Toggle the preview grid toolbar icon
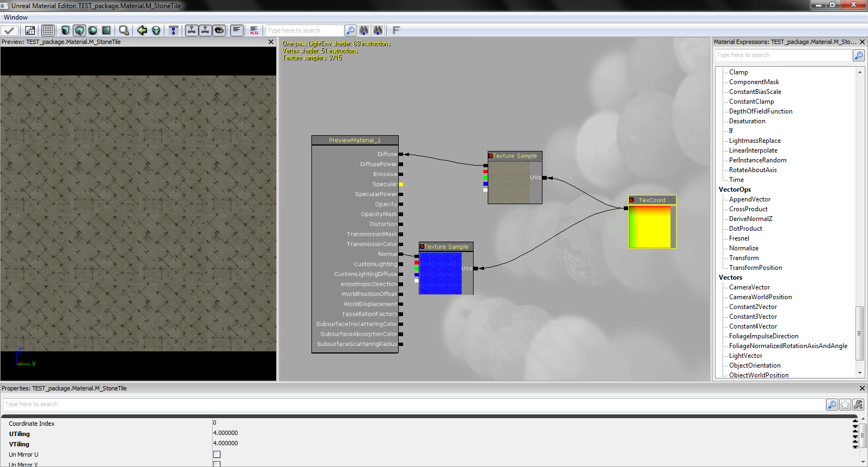Viewport: 868px width, 467px height. point(48,30)
